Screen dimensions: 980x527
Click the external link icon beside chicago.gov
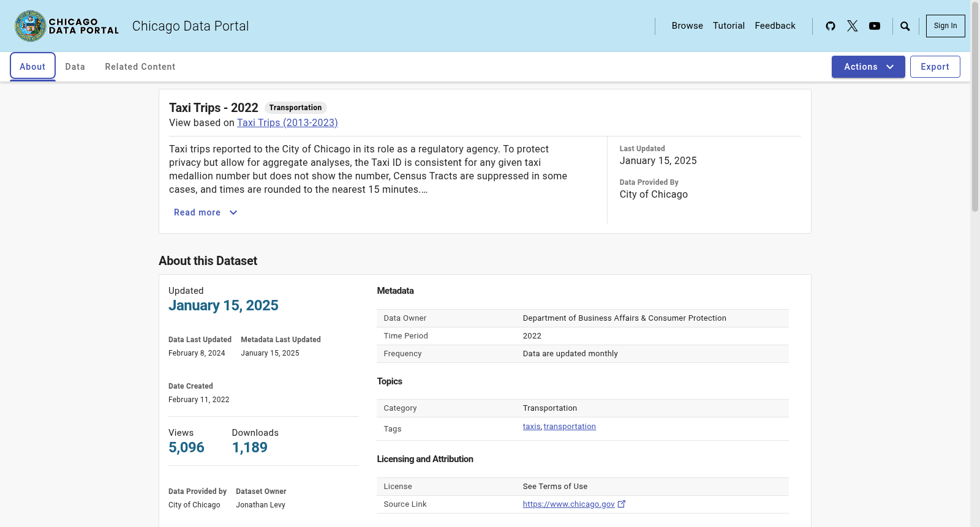pyautogui.click(x=622, y=504)
